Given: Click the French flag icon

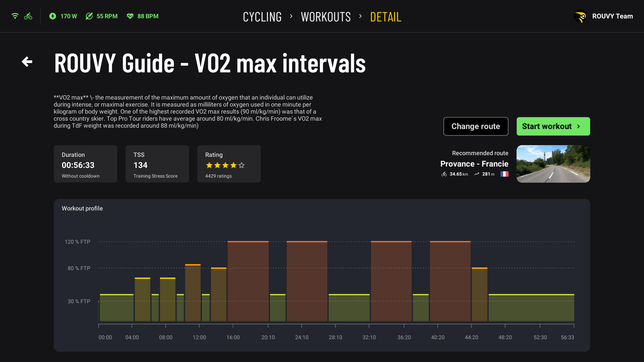Looking at the screenshot, I should coord(504,174).
